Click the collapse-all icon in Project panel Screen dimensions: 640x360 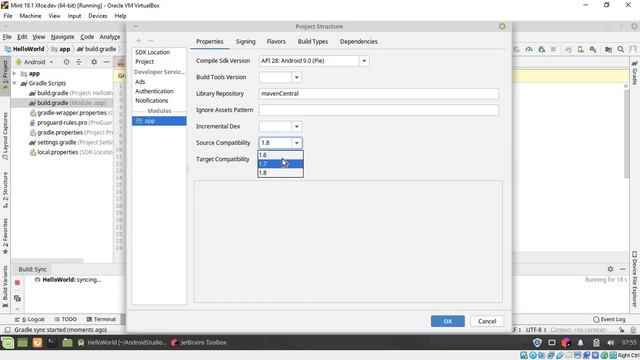79,62
